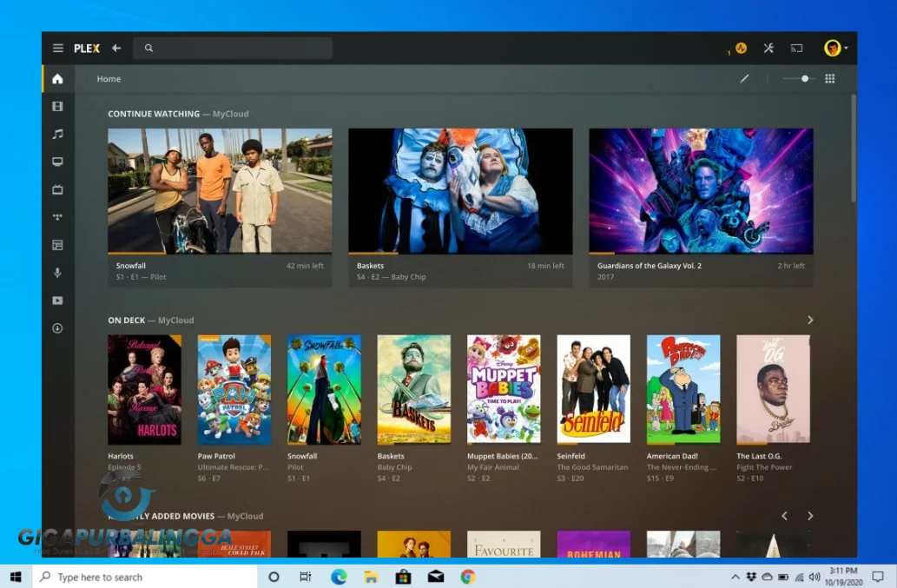Screen dimensions: 897x588
Task: Open the activity alerts icon
Action: [741, 48]
